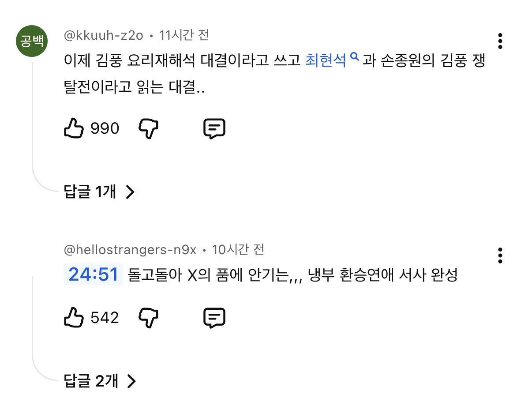Click the magnifier icon beside 최현석
The height and width of the screenshot is (413, 532).
pyautogui.click(x=354, y=57)
